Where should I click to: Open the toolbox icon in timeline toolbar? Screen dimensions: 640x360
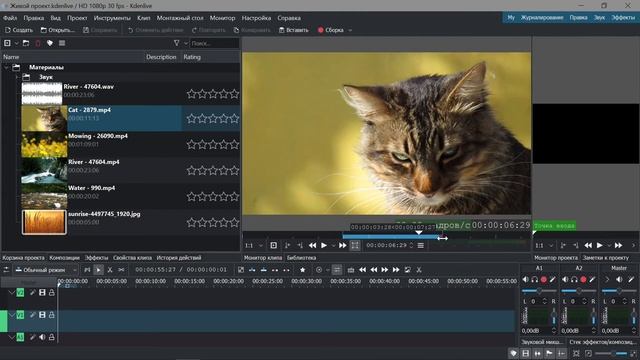coord(351,270)
